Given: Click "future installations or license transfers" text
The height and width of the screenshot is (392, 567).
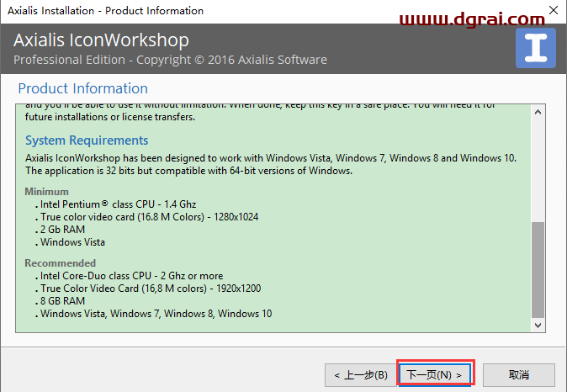Looking at the screenshot, I should pos(110,117).
